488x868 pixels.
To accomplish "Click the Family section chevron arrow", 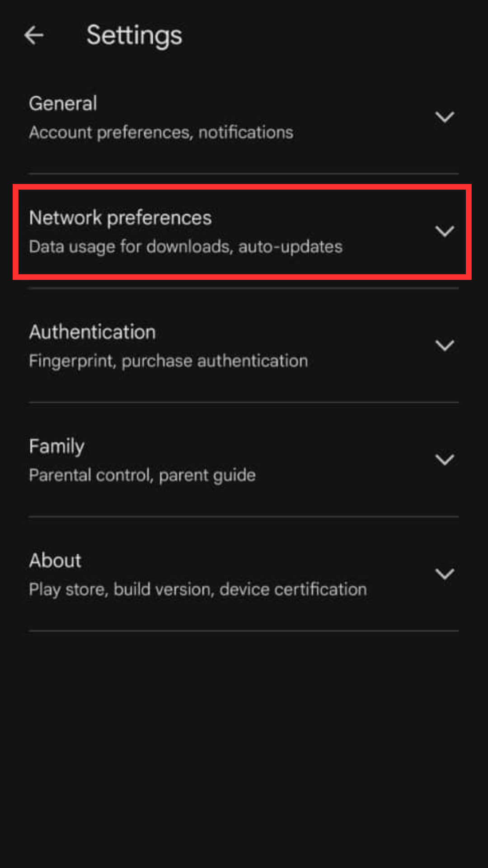I will point(445,460).
